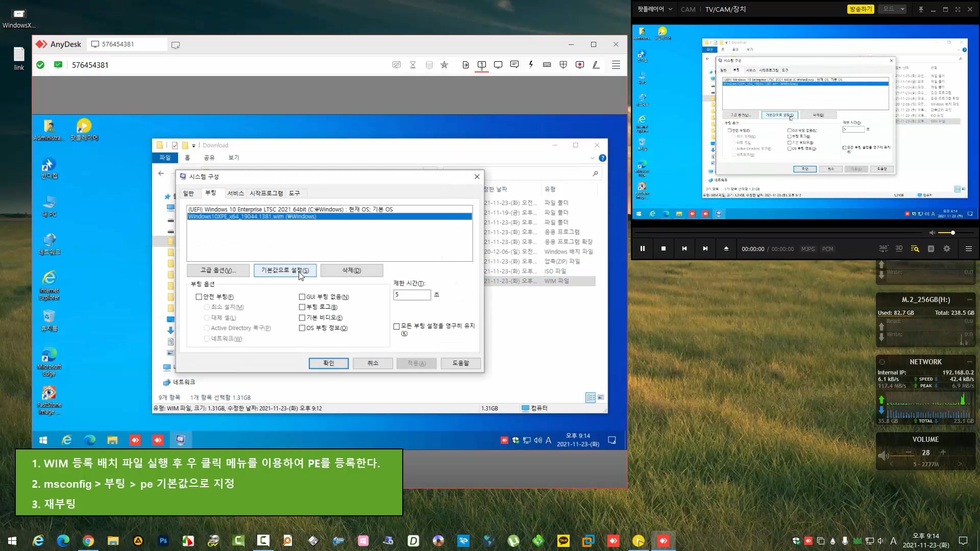
Task: Switch to 도구 tab
Action: click(295, 193)
